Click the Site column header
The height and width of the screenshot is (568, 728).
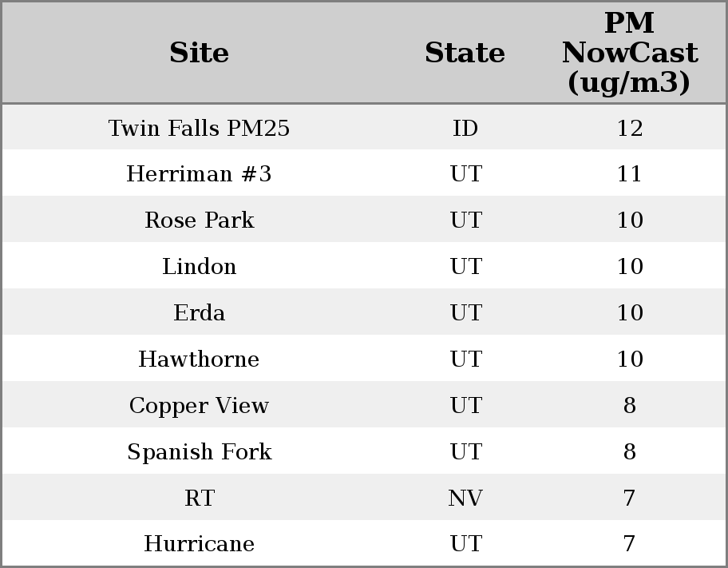coord(199,53)
